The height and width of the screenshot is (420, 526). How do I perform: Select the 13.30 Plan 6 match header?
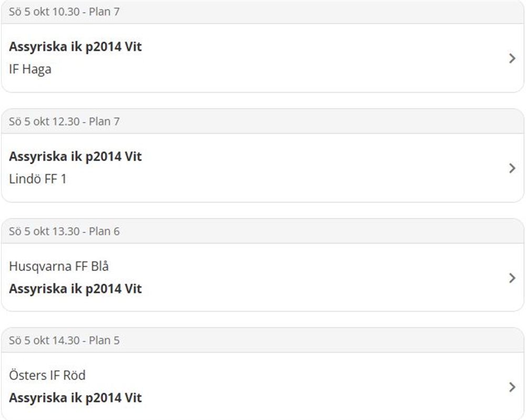64,231
